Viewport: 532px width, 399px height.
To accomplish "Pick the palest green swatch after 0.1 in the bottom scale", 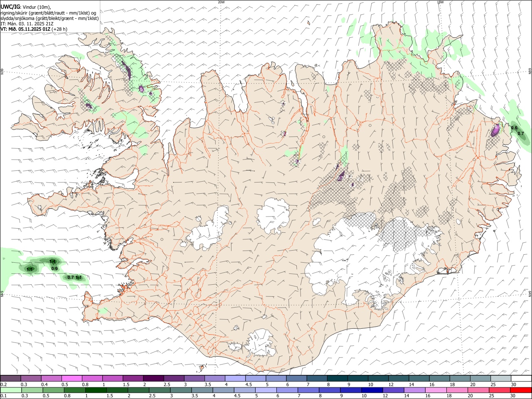I will tap(11, 390).
